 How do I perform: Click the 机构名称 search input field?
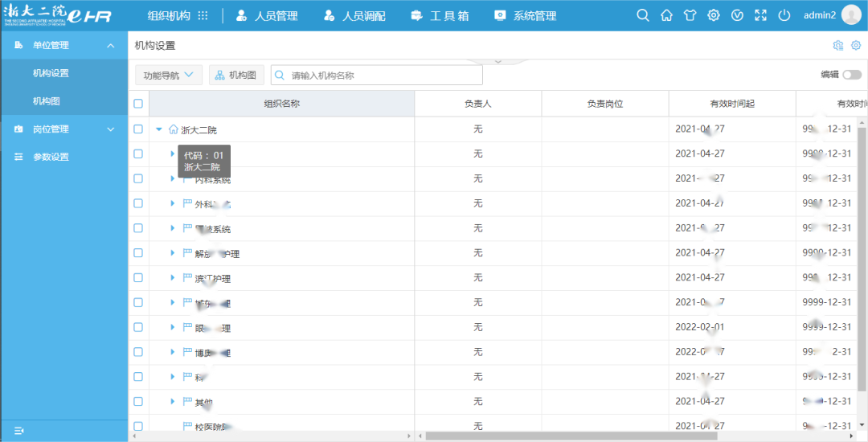[x=376, y=76]
